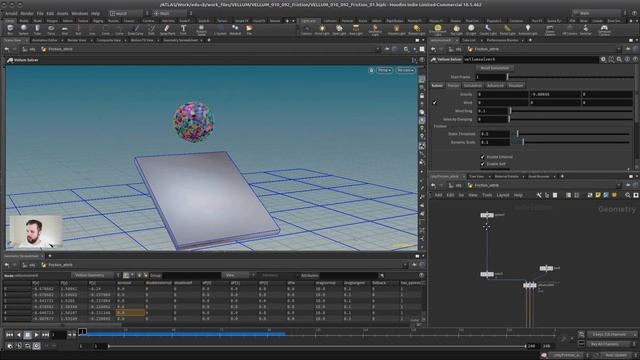Select the Portal Light shelf tool

507,29
